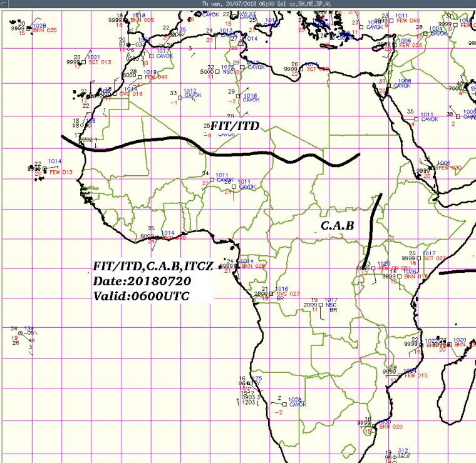Click the FIT/ITD label above the front line

tap(234, 126)
